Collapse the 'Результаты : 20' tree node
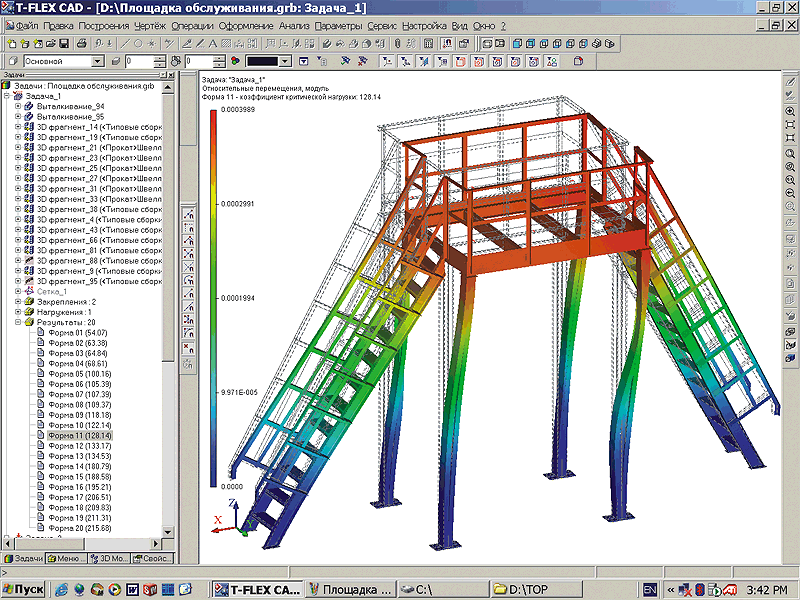This screenshot has height=600, width=800. click(18, 323)
